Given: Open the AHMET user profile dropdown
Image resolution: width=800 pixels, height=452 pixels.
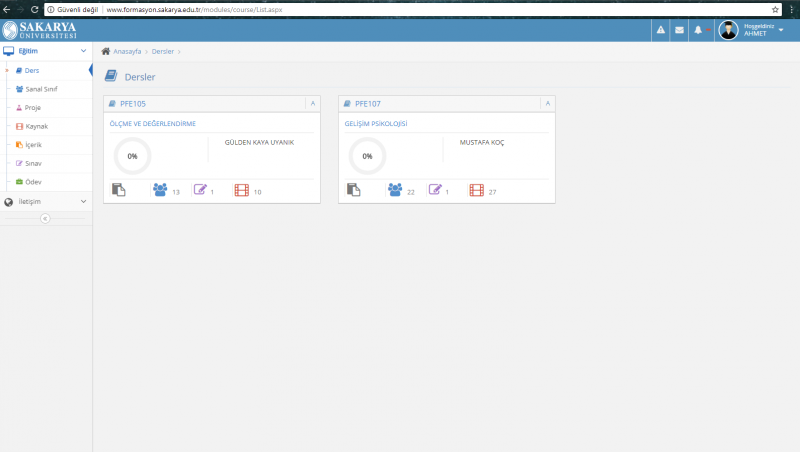Looking at the screenshot, I should [x=751, y=30].
